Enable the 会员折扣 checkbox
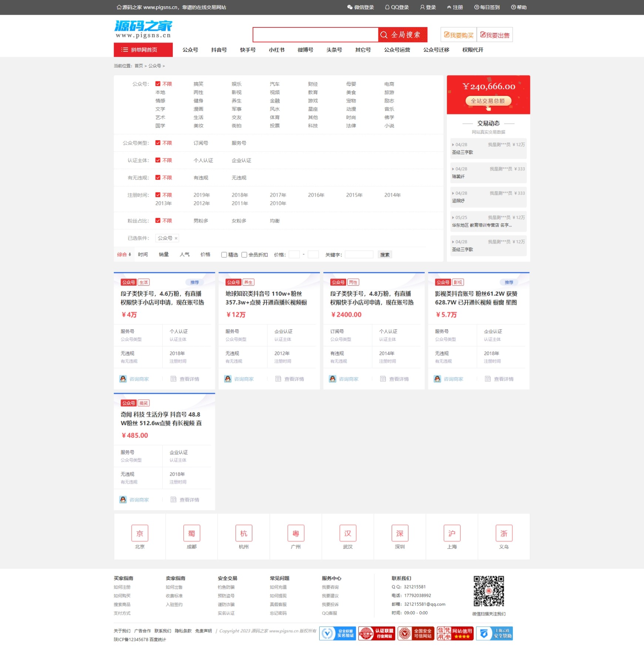This screenshot has height=647, width=644. point(244,255)
